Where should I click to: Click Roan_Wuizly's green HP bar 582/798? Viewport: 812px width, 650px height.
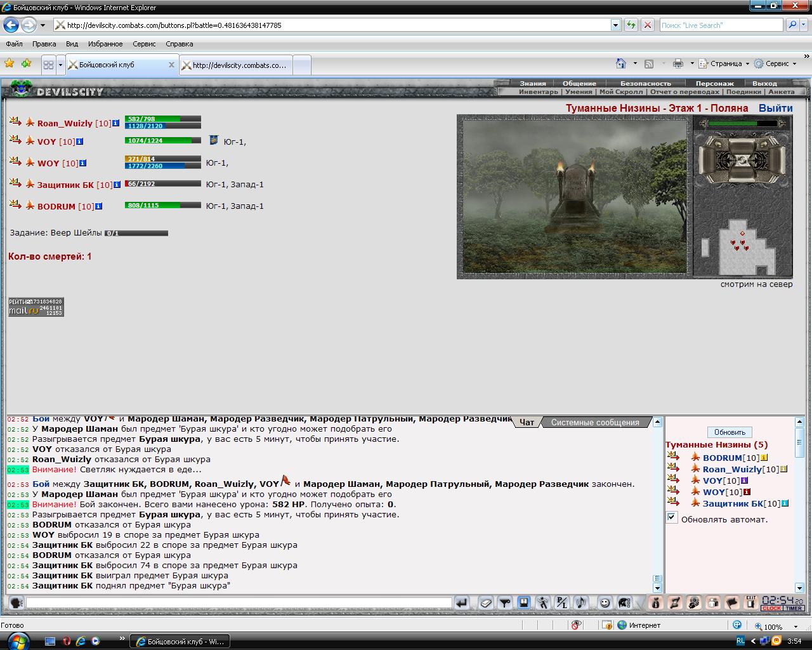tap(163, 119)
